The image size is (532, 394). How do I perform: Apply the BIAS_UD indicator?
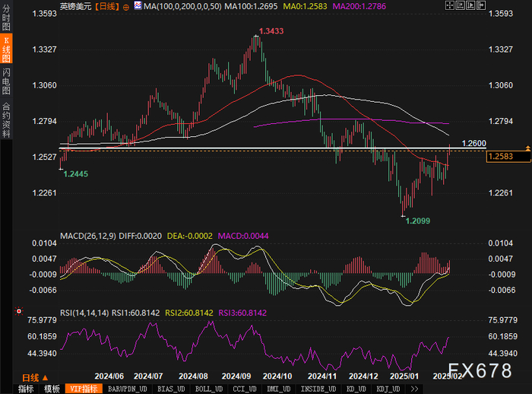pos(171,389)
